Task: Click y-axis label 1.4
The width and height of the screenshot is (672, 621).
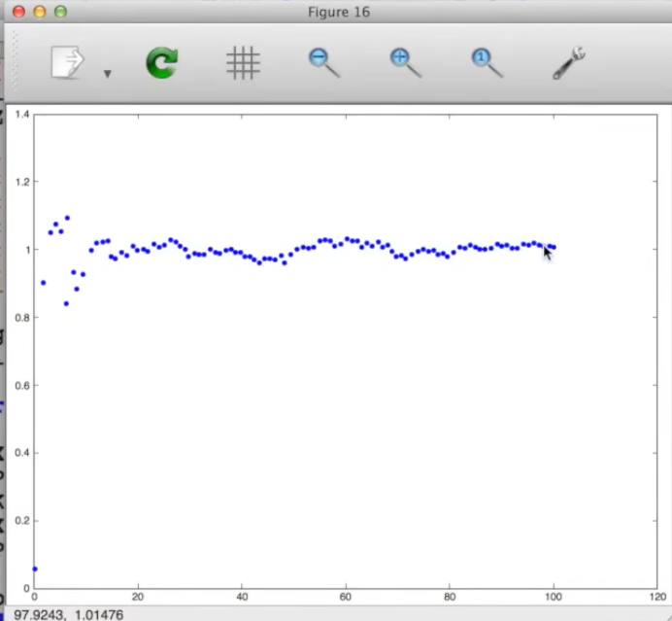Action: point(22,114)
